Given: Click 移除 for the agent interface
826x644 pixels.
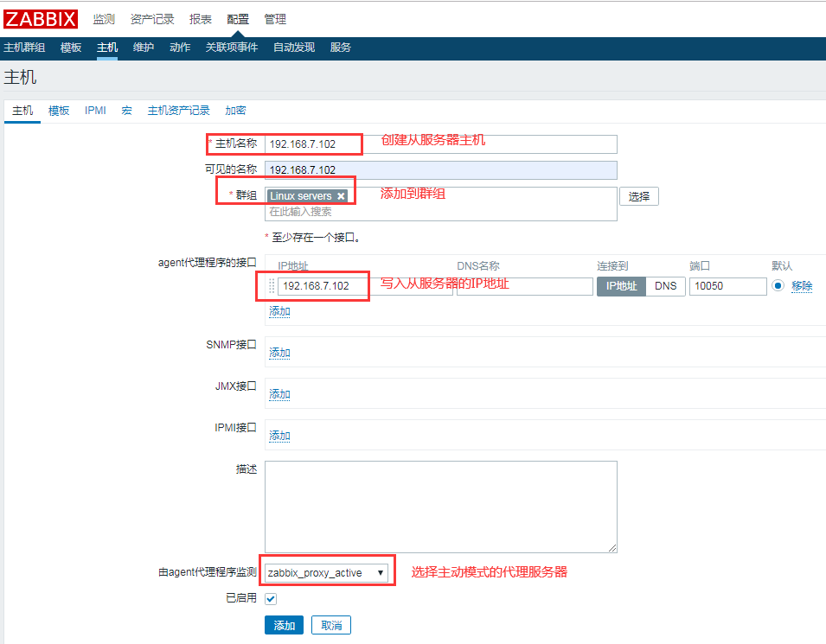Looking at the screenshot, I should click(802, 286).
